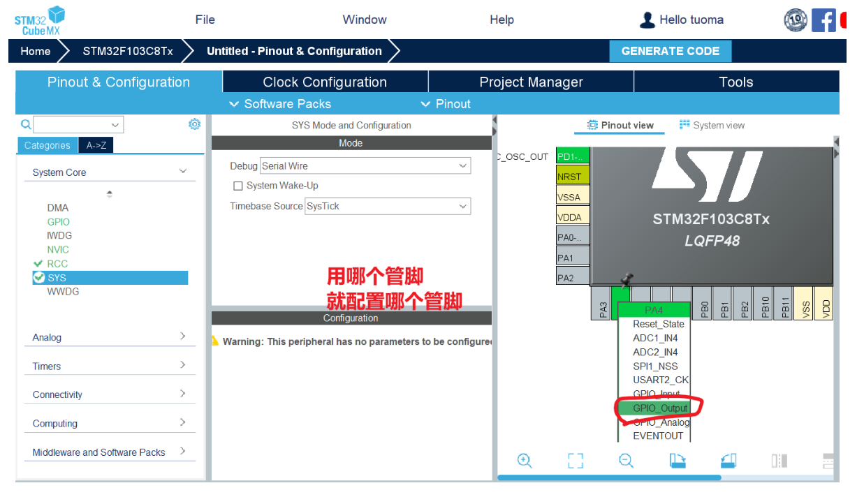This screenshot has width=864, height=504.
Task: Click Untitled - Pinout & Configuration breadcrumb
Action: click(294, 51)
